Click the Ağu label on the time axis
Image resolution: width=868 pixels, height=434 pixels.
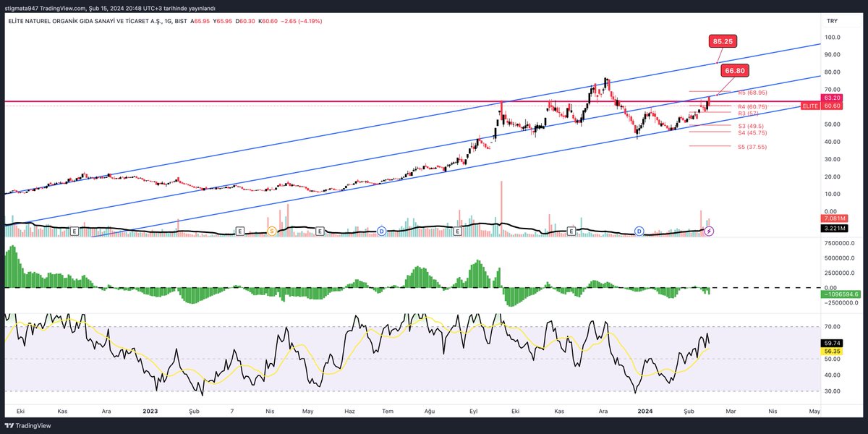(429, 411)
